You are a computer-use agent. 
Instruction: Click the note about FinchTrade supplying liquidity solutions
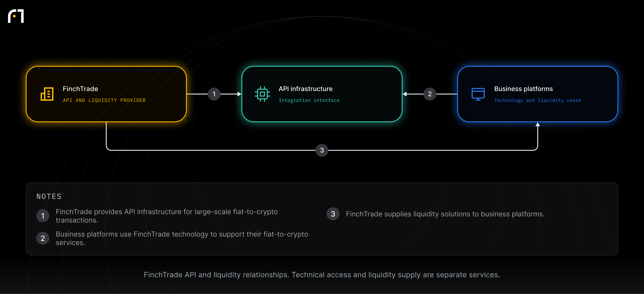click(445, 214)
